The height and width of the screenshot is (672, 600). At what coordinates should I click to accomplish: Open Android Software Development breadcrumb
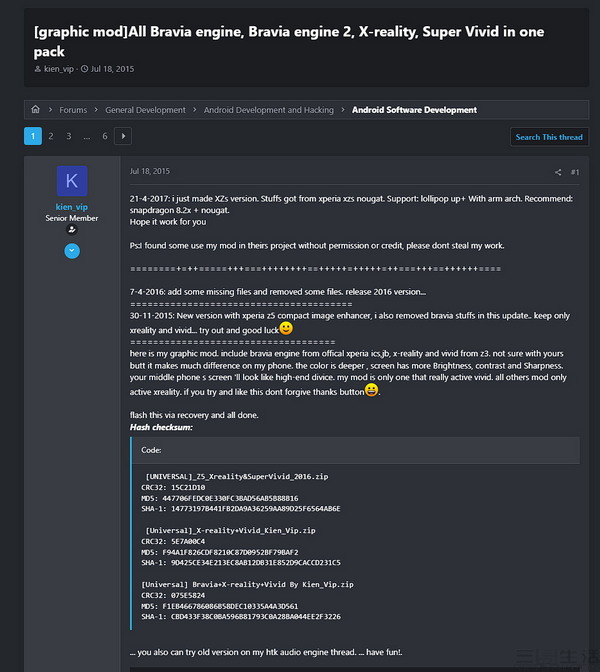(414, 110)
